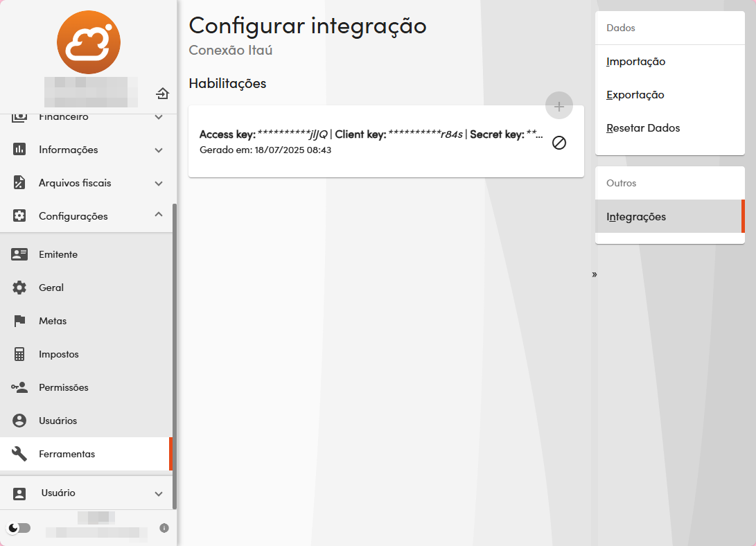This screenshot has height=546, width=756.
Task: Collapse the right panel with double chevron
Action: 595,274
